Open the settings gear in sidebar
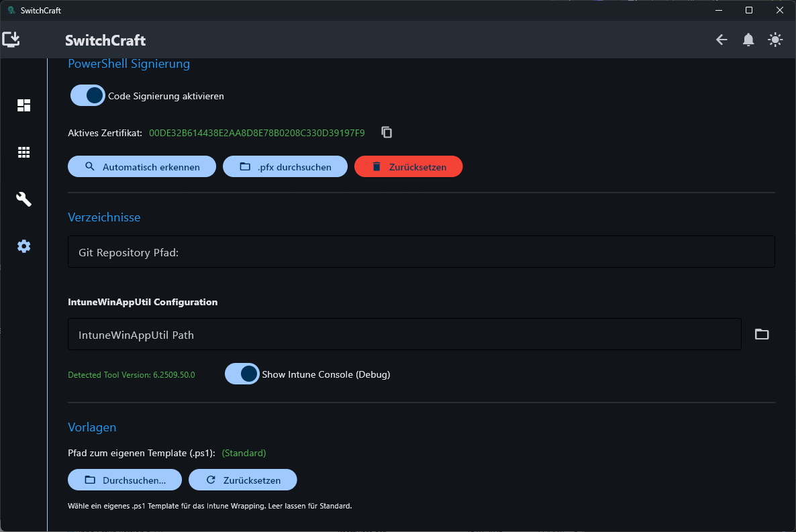The height and width of the screenshot is (532, 796). [x=24, y=246]
